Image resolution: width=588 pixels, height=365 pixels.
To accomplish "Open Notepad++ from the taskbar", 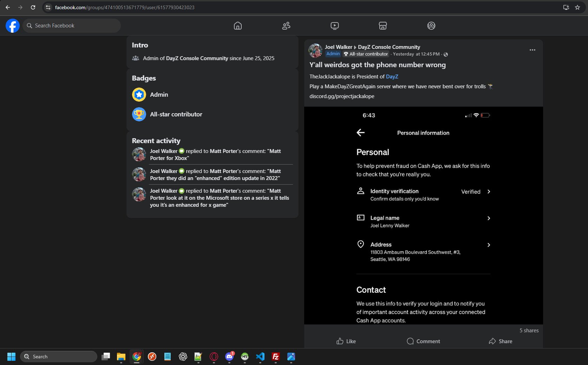I will [x=198, y=357].
